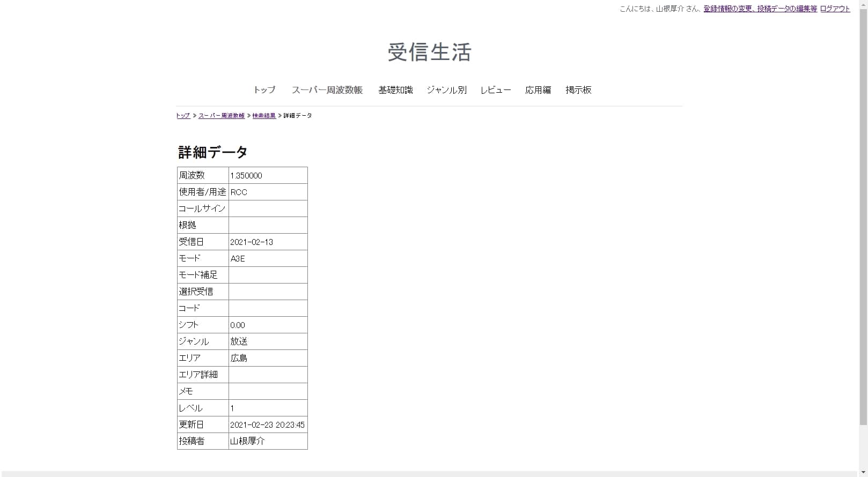
Task: Click the モード補足 row label
Action: tap(198, 275)
